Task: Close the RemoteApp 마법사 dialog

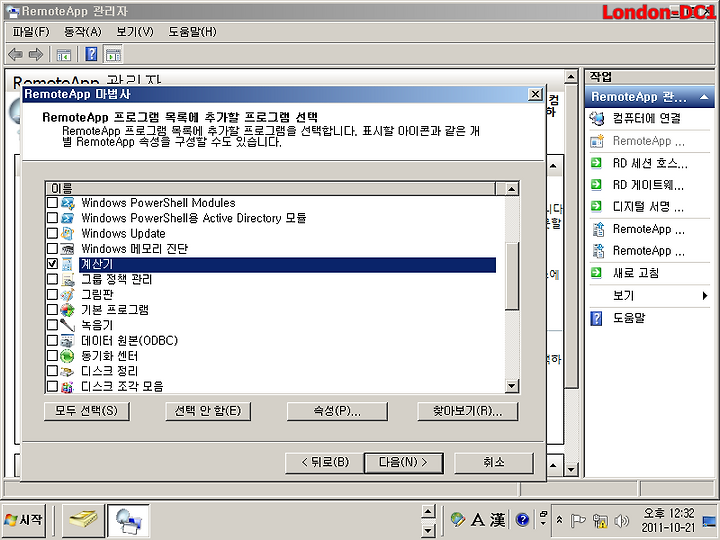Action: tap(535, 94)
